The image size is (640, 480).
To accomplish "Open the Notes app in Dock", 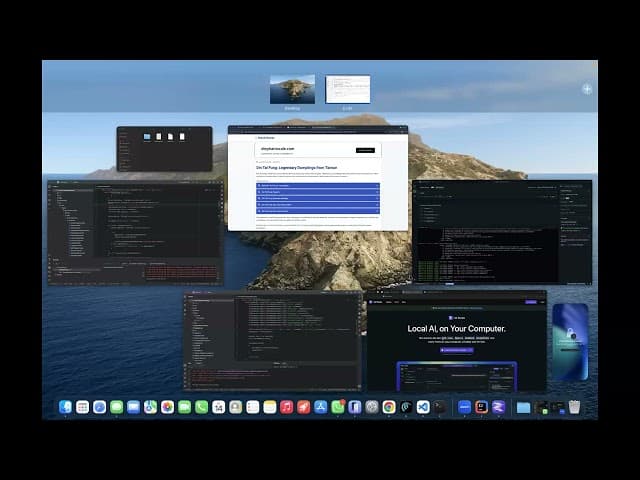I will tap(269, 407).
